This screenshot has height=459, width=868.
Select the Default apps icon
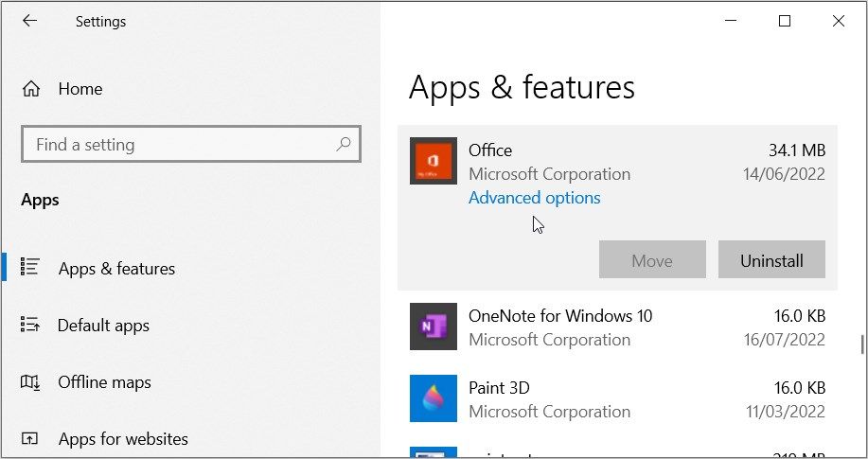pyautogui.click(x=30, y=324)
